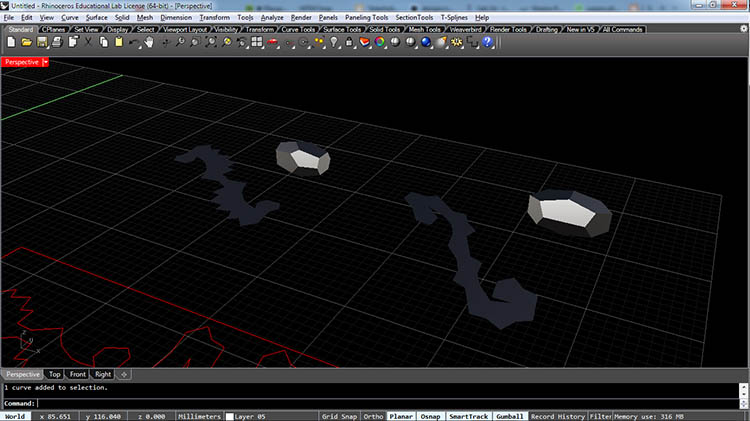
Task: Click the Rotate view icon
Action: (x=165, y=42)
